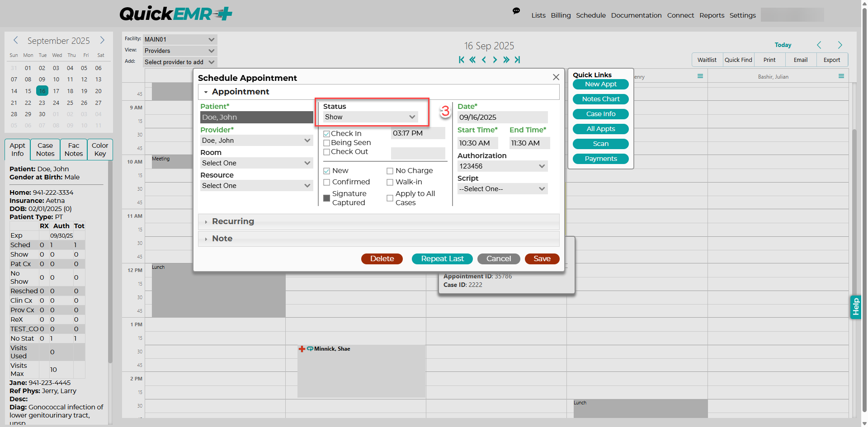Advance to next month in mini calendar
This screenshot has height=427, width=868.
coord(102,40)
